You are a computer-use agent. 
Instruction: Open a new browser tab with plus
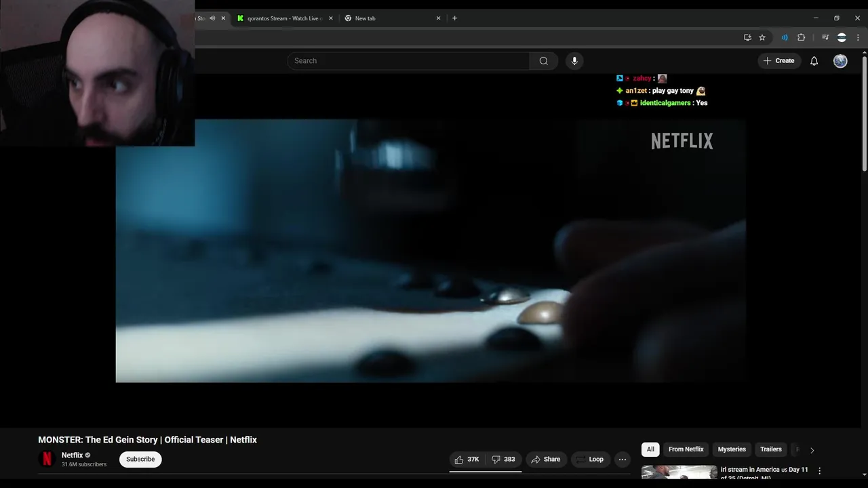[x=454, y=18]
